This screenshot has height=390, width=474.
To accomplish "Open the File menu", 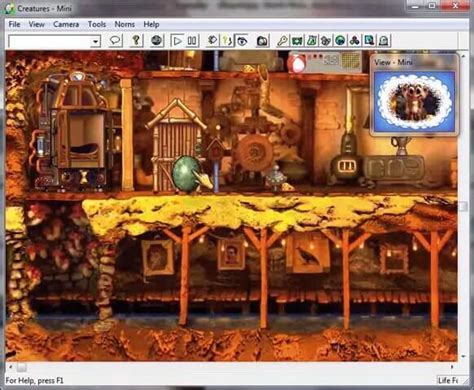I will point(14,24).
